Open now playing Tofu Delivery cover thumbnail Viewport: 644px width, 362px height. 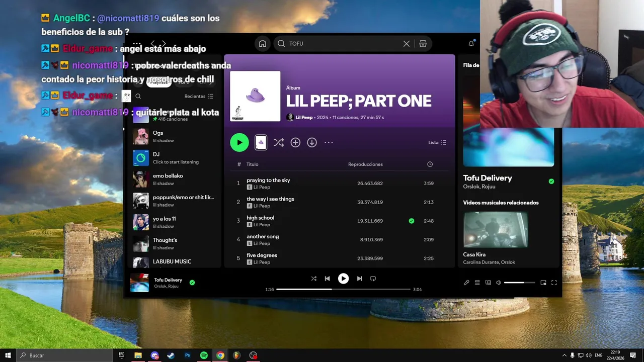140,283
